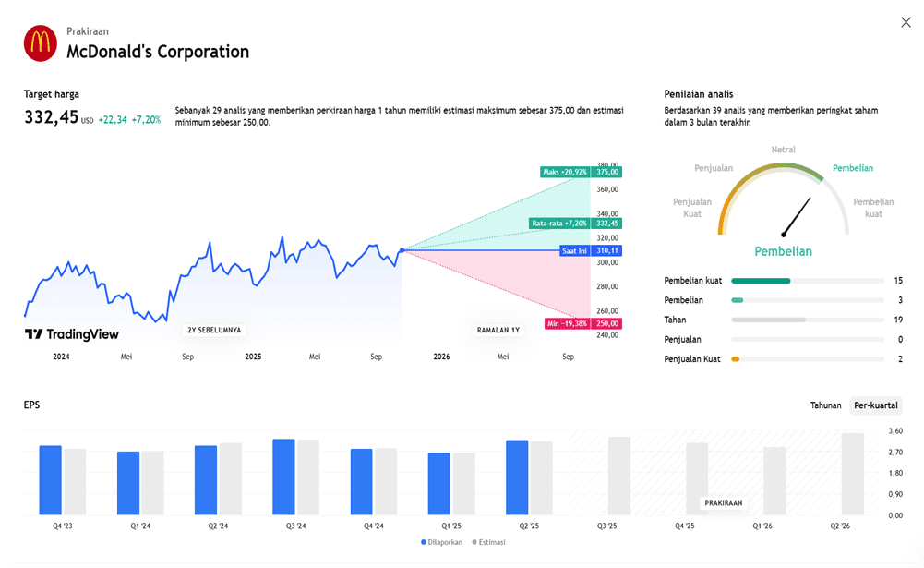
Task: Click the Q2 '25 reported EPS bar
Action: (x=517, y=477)
